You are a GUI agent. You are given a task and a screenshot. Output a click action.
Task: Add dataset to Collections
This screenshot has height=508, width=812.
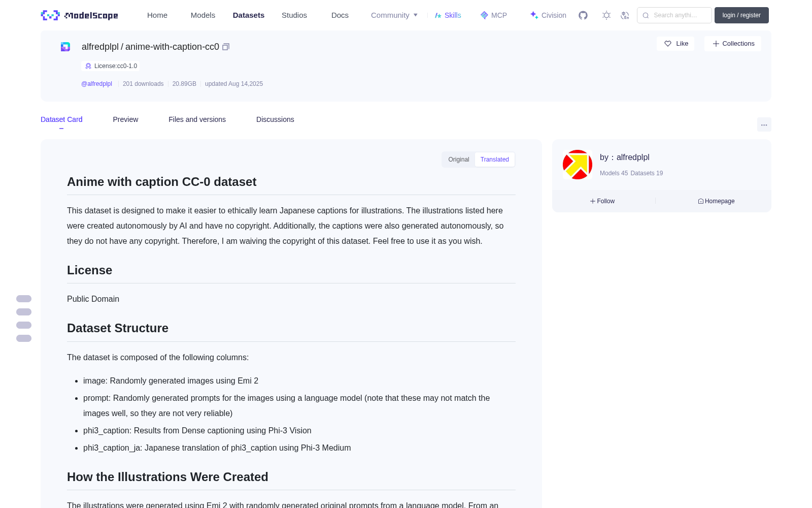733,44
